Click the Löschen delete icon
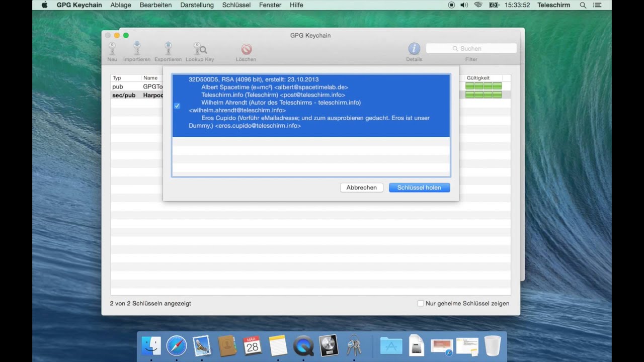 246,49
